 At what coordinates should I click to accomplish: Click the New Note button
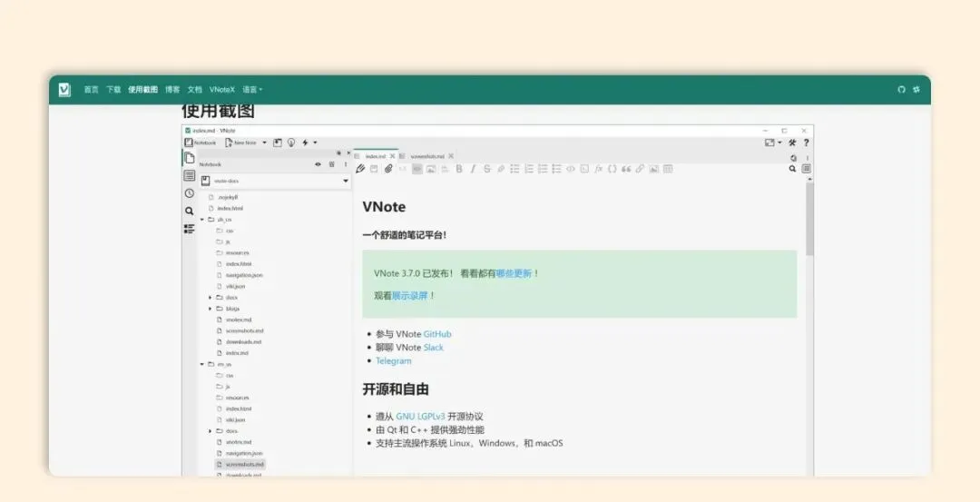240,143
